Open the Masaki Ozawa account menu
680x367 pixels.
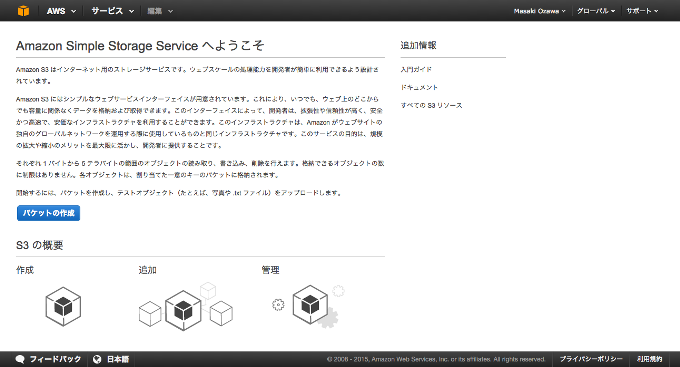[539, 11]
